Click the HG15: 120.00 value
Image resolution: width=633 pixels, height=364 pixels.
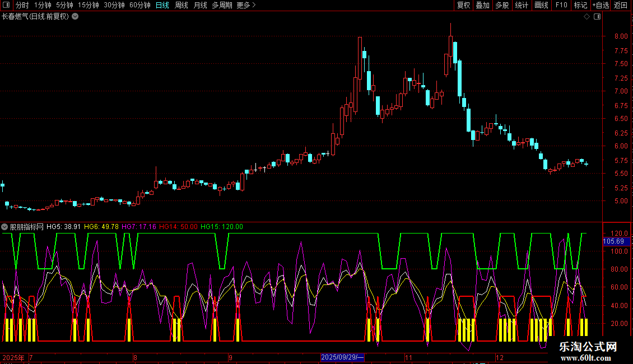(222, 227)
